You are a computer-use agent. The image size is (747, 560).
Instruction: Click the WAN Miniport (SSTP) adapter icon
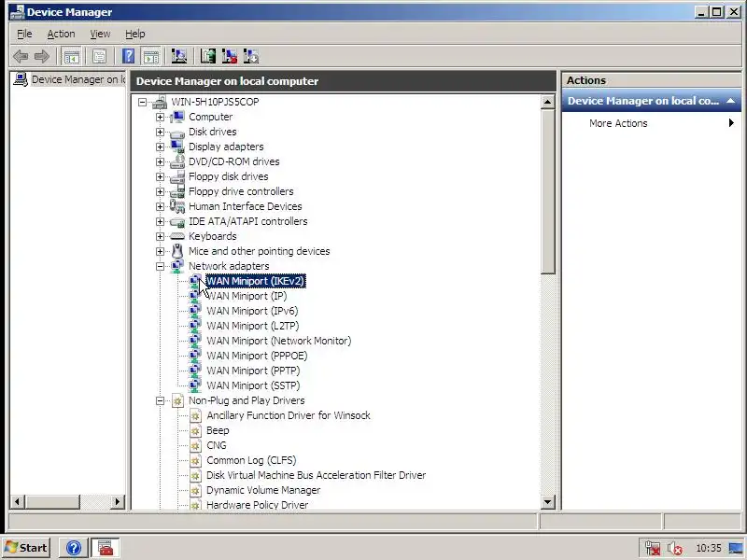(x=195, y=385)
